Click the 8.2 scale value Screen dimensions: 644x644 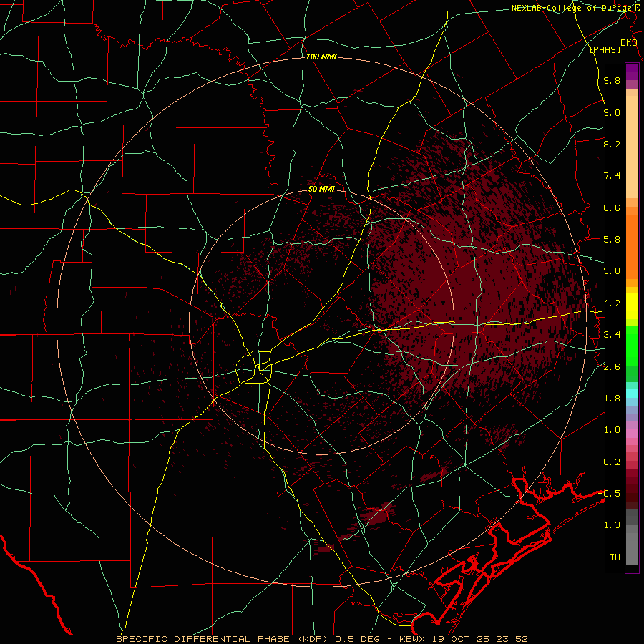(612, 144)
